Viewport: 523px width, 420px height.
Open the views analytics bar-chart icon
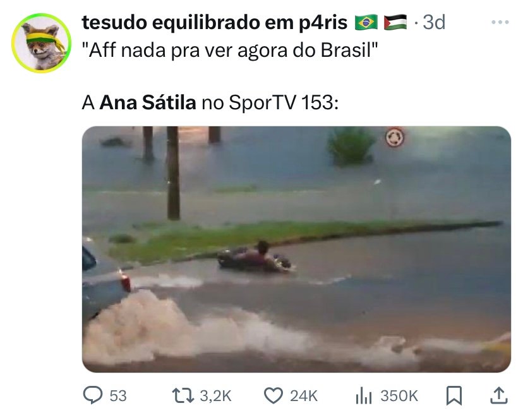(x=364, y=395)
